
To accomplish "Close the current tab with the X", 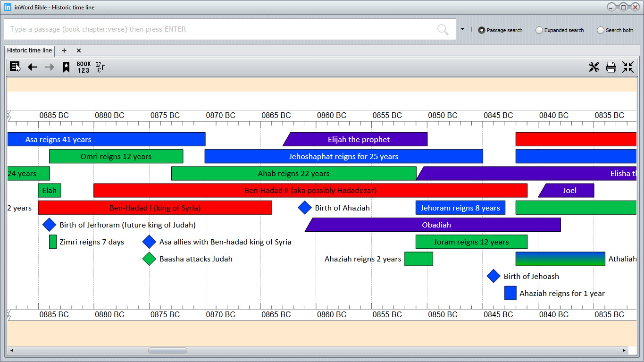I will coord(78,50).
